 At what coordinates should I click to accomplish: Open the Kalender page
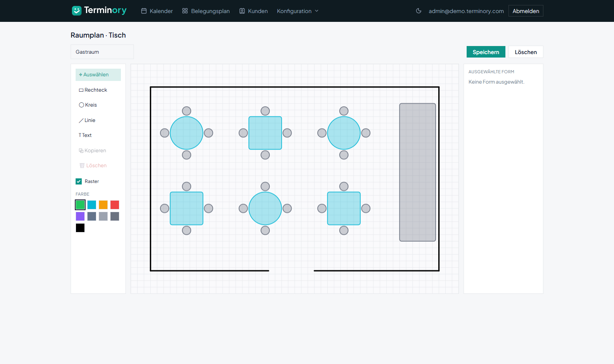pyautogui.click(x=157, y=11)
